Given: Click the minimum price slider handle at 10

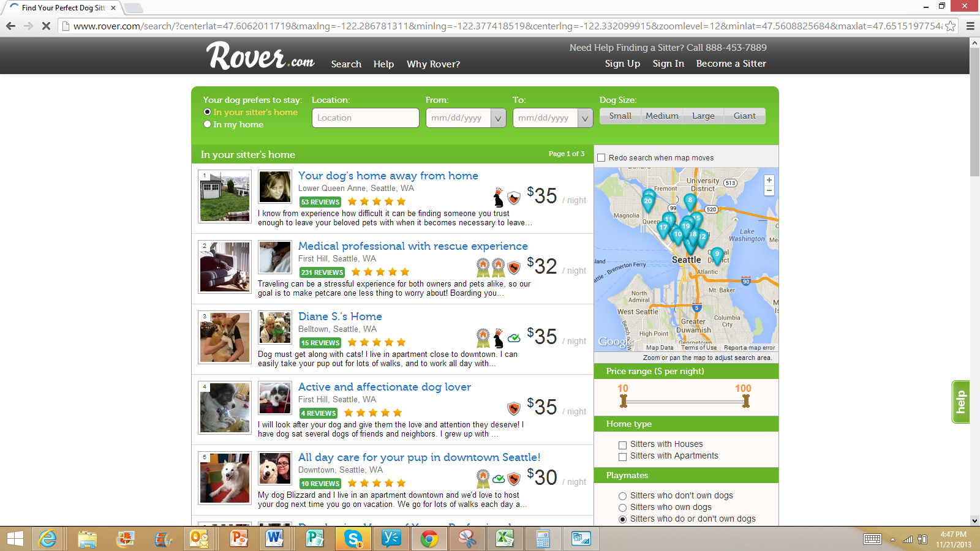Looking at the screenshot, I should click(624, 401).
